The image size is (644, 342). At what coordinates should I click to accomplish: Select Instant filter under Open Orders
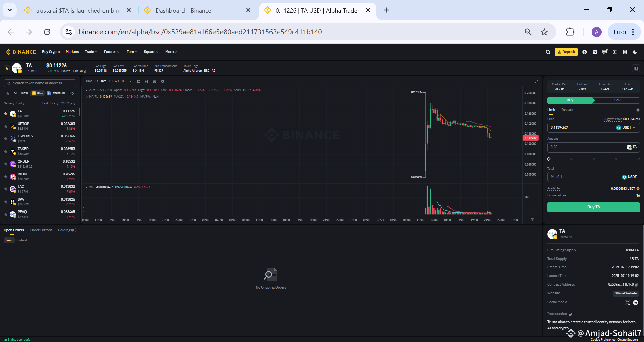pyautogui.click(x=21, y=241)
